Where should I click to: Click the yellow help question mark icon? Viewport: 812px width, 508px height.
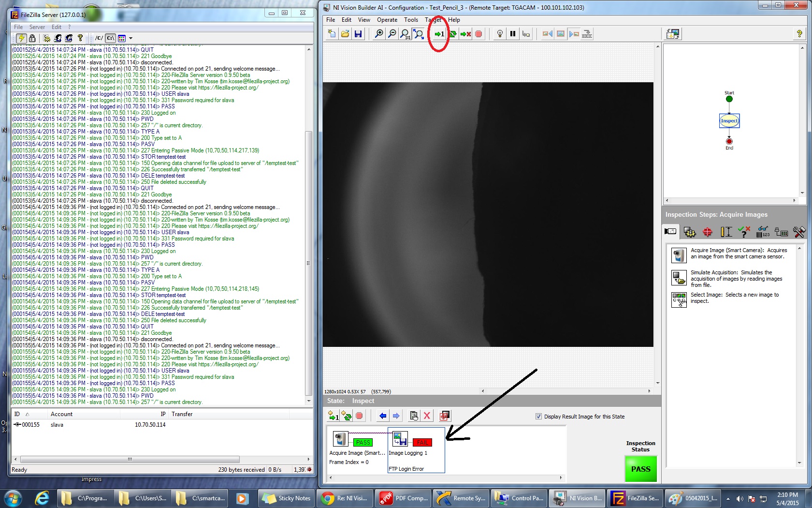[799, 34]
